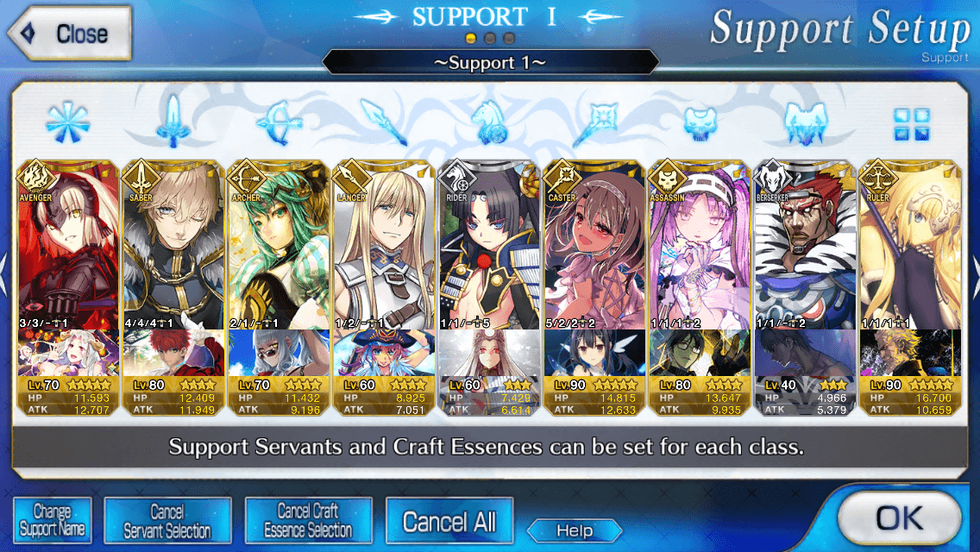Select the Rider class horse icon
The width and height of the screenshot is (980, 552).
(x=490, y=122)
